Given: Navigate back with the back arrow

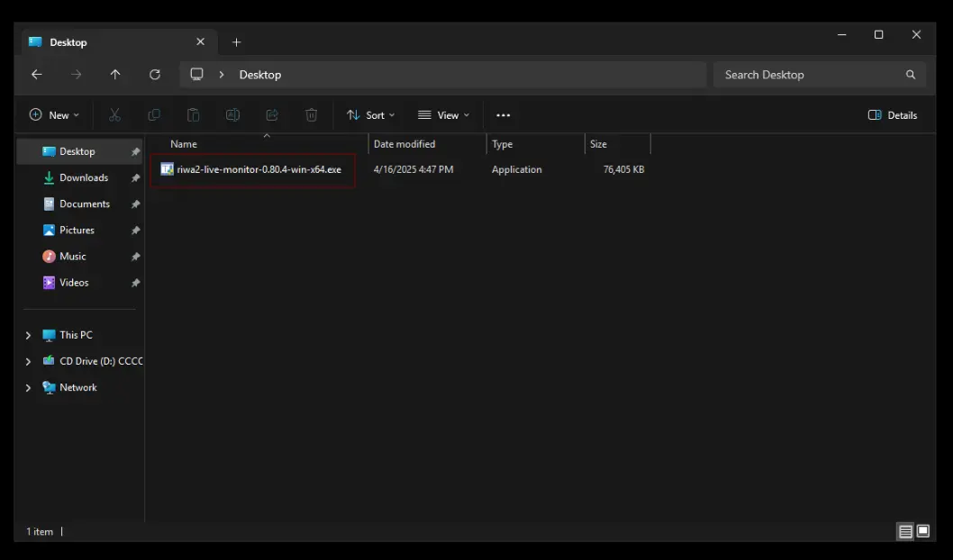Looking at the screenshot, I should pyautogui.click(x=36, y=74).
